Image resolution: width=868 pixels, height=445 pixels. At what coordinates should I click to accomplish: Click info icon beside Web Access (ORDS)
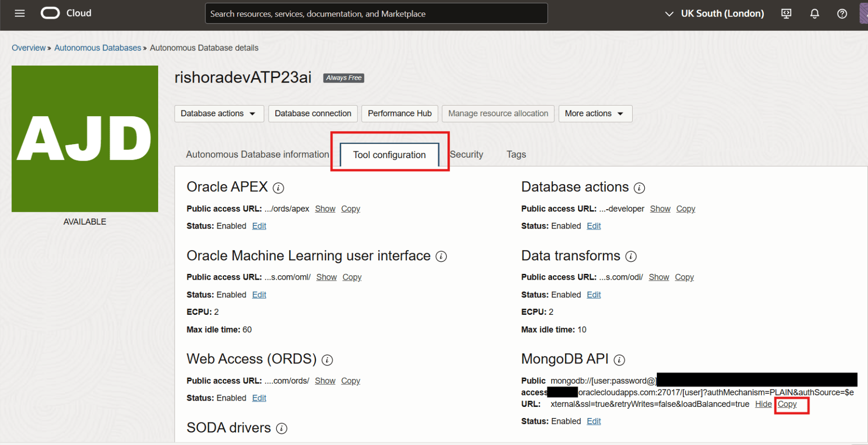pyautogui.click(x=327, y=360)
